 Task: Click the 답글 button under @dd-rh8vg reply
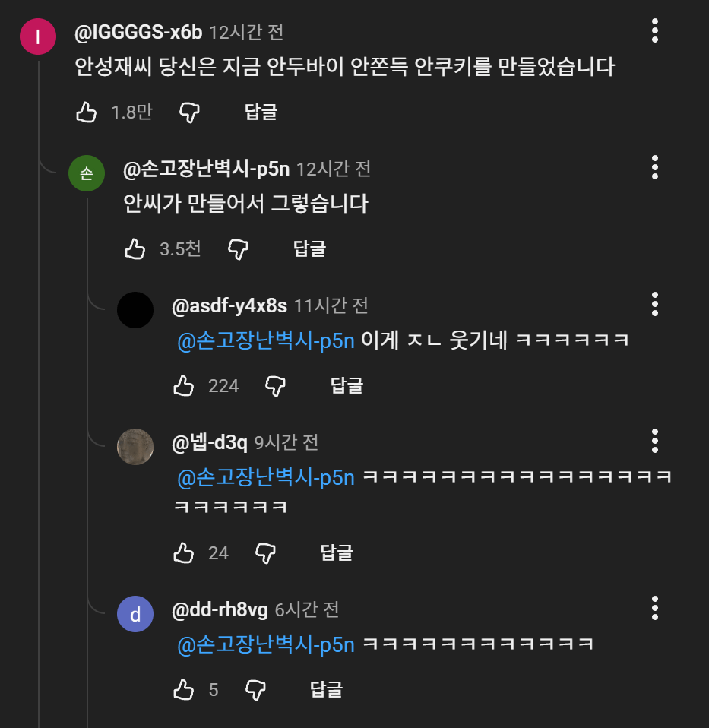point(327,690)
